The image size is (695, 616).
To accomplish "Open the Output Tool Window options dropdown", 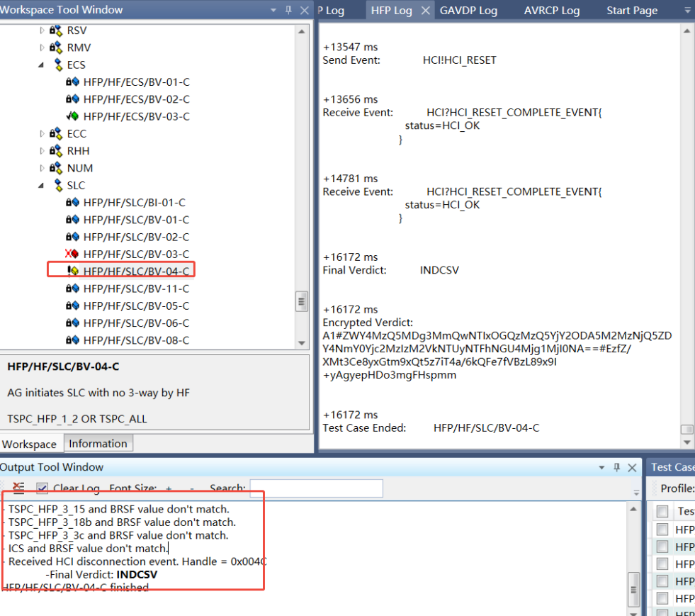I will (x=601, y=467).
